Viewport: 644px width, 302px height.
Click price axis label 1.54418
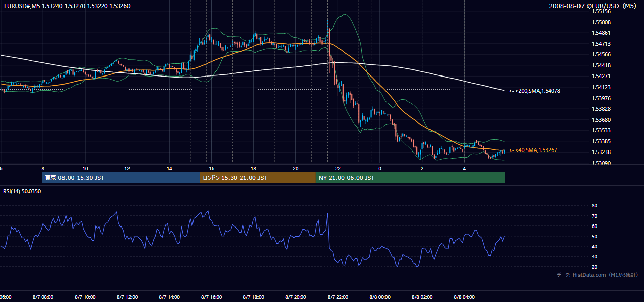[x=601, y=65]
